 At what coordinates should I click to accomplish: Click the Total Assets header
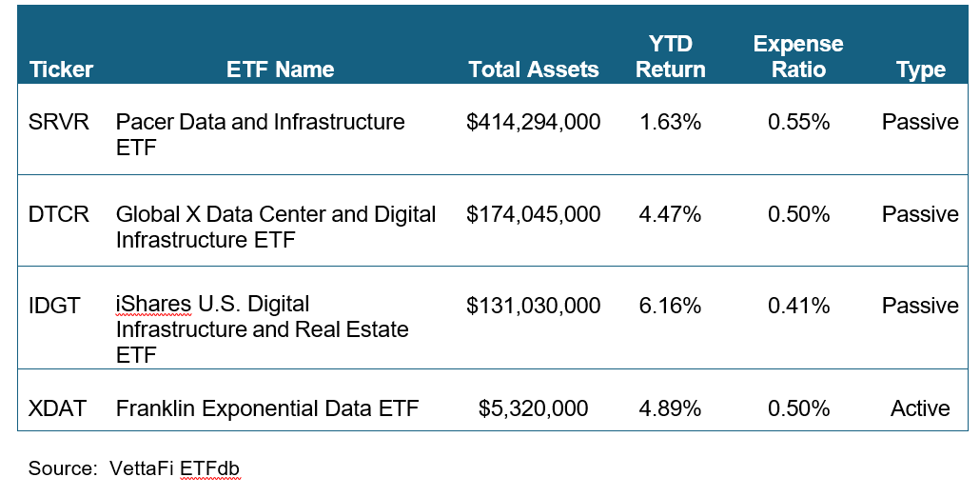coord(534,70)
